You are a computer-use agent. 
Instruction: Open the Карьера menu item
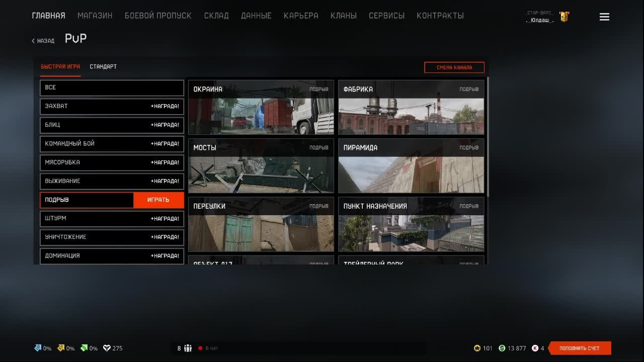(x=301, y=16)
